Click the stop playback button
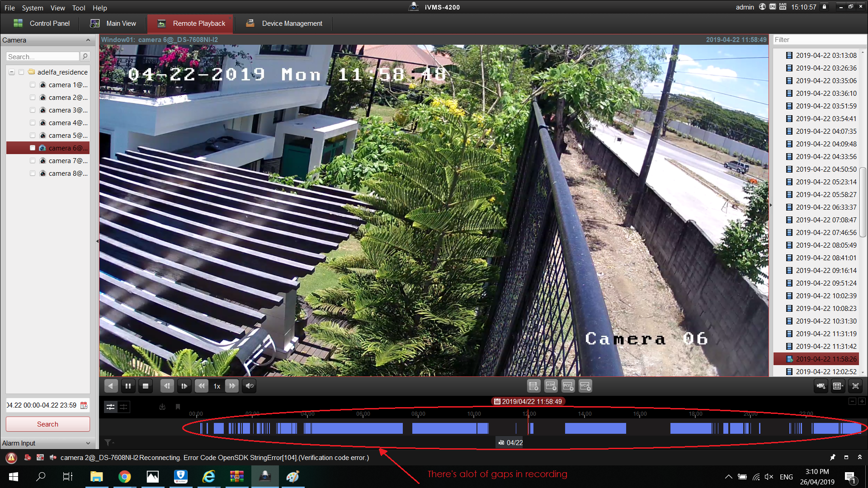 point(145,386)
